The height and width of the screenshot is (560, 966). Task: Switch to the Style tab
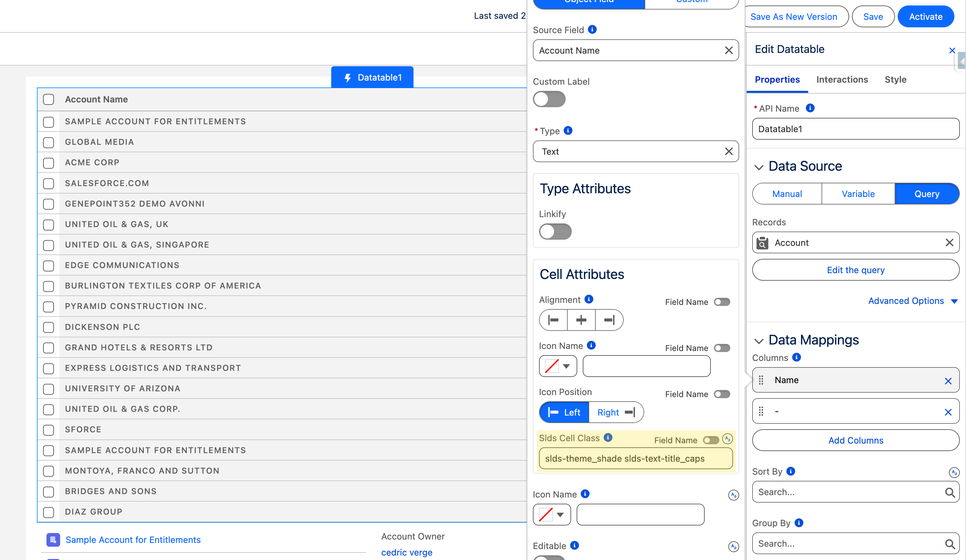(x=895, y=79)
